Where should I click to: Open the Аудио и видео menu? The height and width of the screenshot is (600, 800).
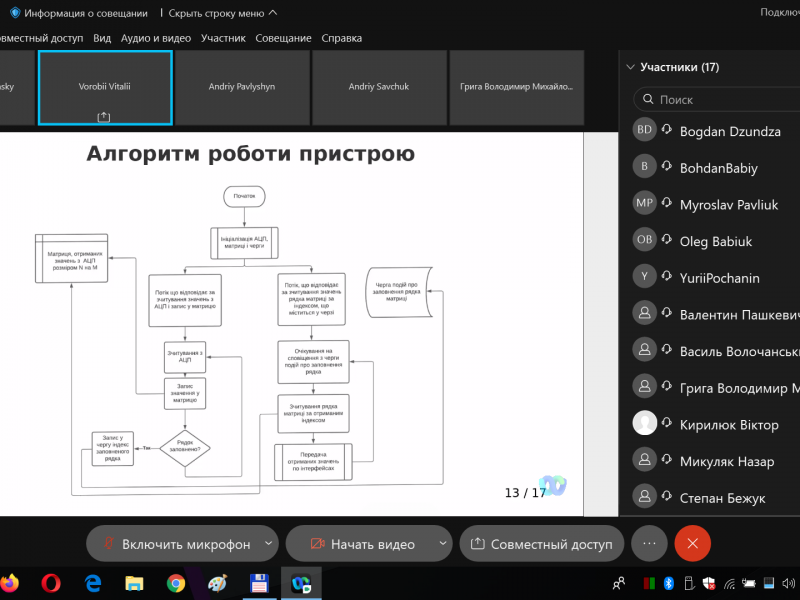tap(155, 38)
